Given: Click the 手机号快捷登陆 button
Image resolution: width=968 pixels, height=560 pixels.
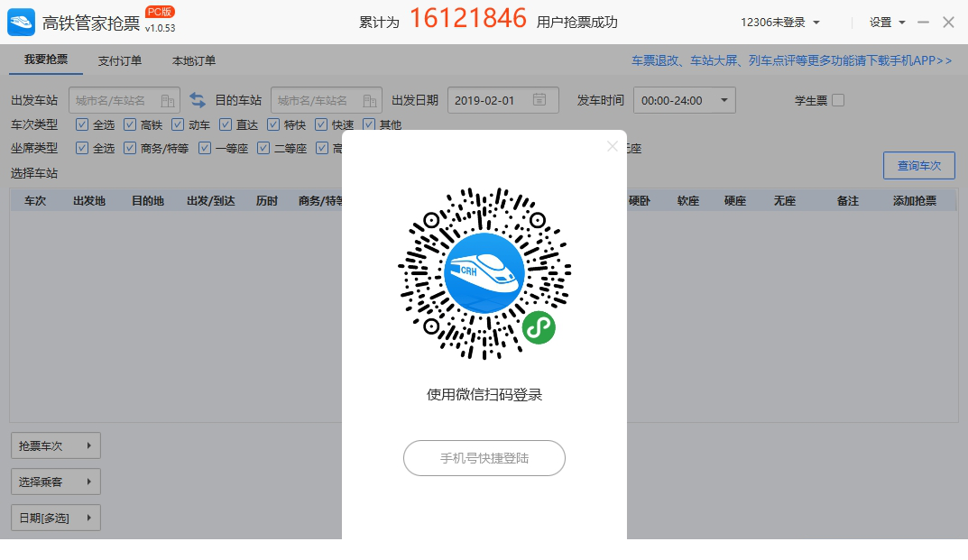Looking at the screenshot, I should coord(484,458).
